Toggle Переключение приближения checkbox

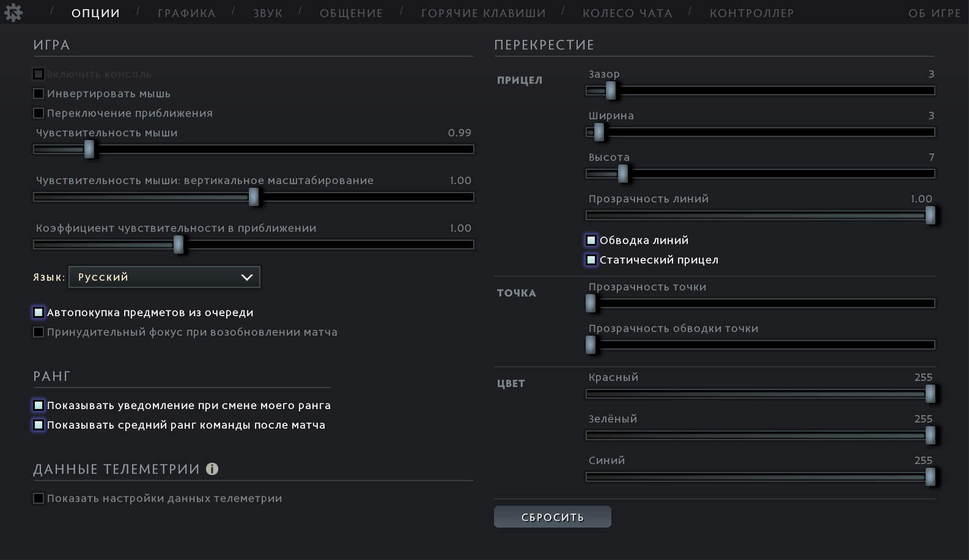[39, 113]
